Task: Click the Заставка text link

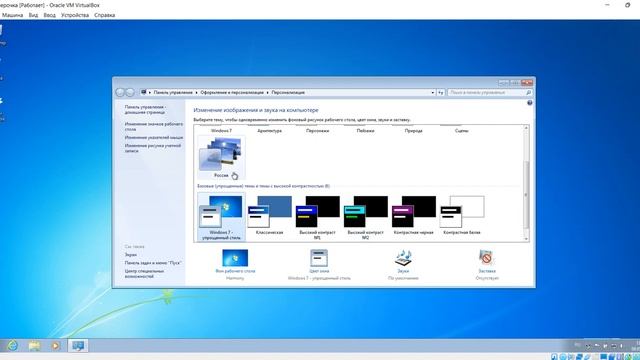Action: pyautogui.click(x=487, y=271)
